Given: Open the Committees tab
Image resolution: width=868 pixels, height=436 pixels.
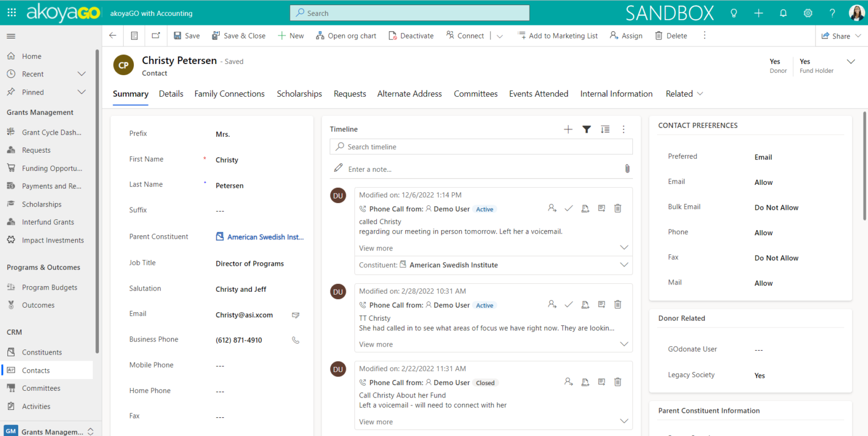Looking at the screenshot, I should click(475, 94).
